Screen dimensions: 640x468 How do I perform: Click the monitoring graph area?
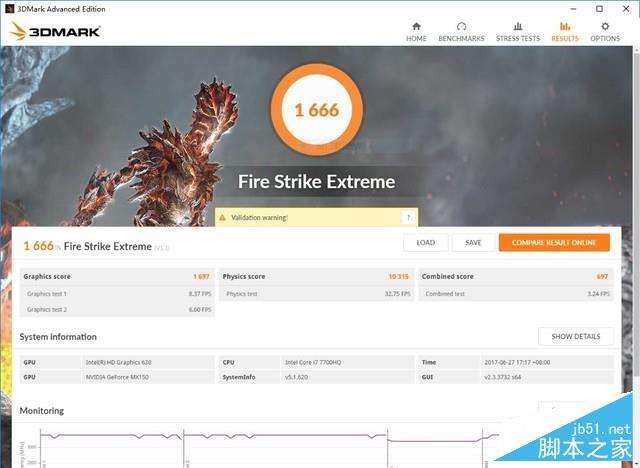261,448
